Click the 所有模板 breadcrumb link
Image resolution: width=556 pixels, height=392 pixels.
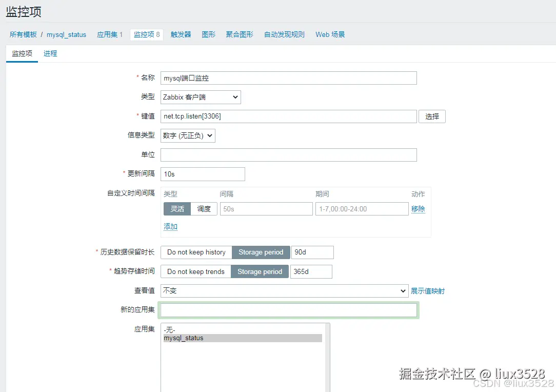pyautogui.click(x=23, y=34)
